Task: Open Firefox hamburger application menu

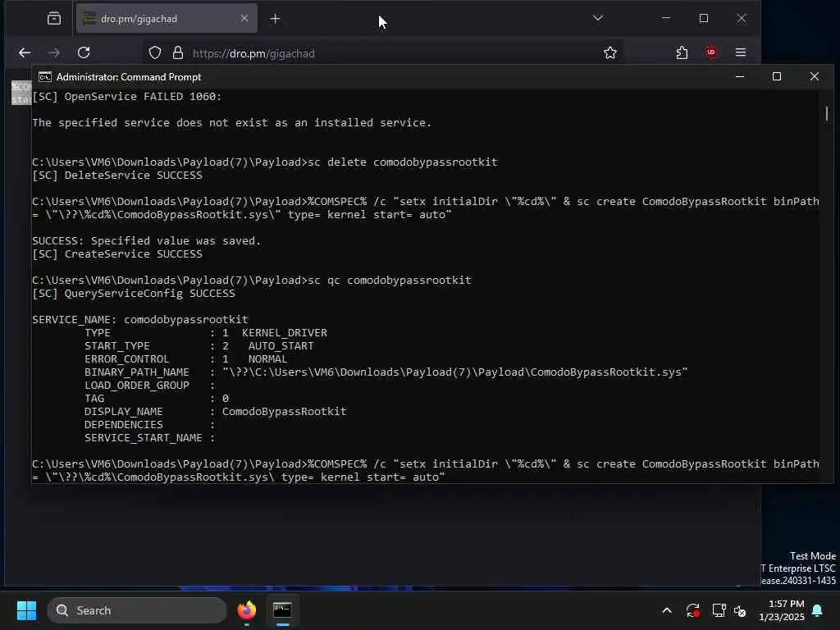Action: coord(741,52)
